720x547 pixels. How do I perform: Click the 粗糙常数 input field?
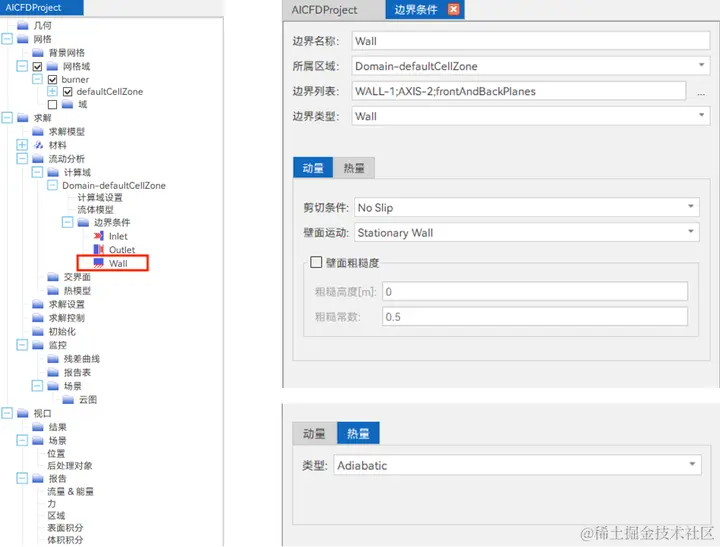point(535,316)
